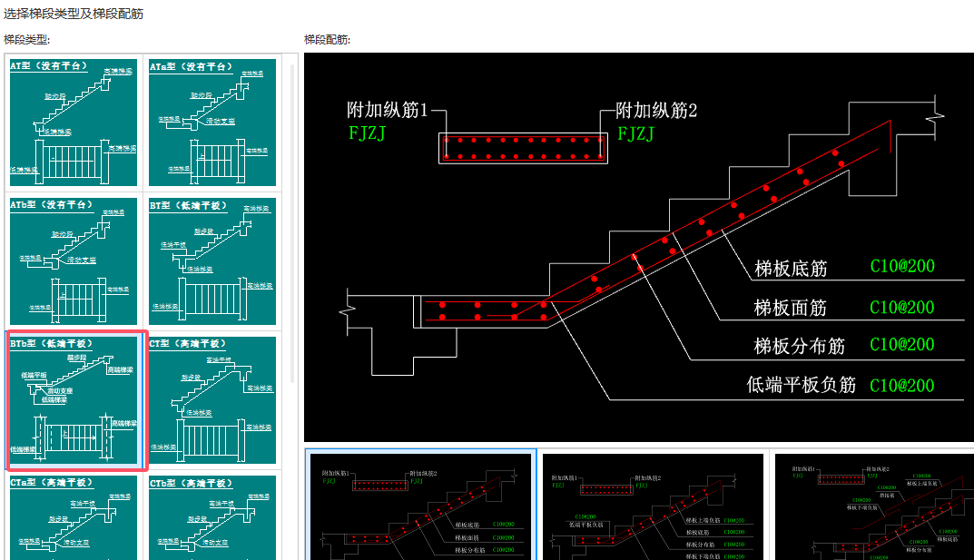Select the AT型 (没有平台) stair type thumbnail

(x=74, y=123)
